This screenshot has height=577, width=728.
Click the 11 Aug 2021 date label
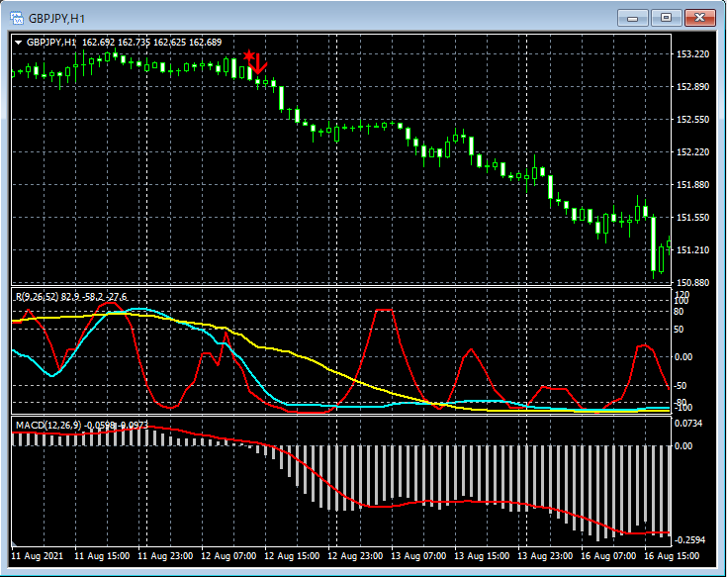pyautogui.click(x=41, y=557)
